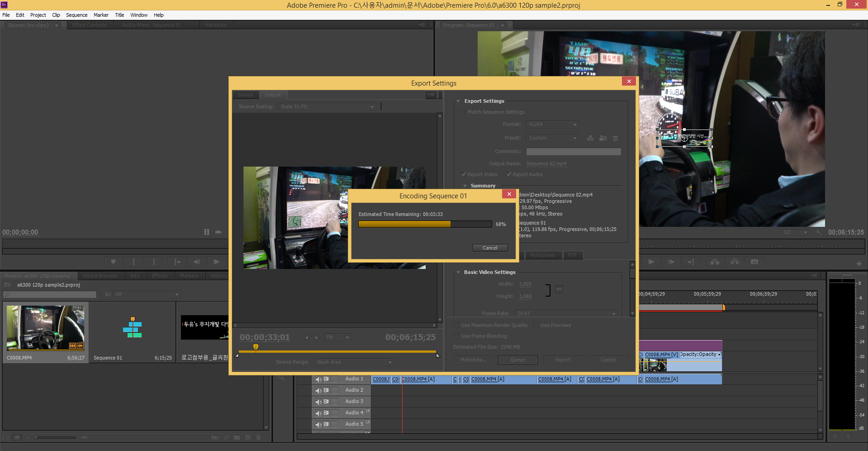Switch to the Media Browser tab
The width and height of the screenshot is (868, 451).
pos(100,276)
